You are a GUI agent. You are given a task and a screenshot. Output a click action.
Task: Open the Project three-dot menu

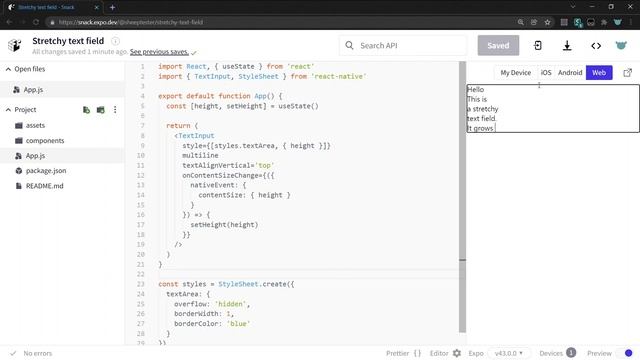click(x=115, y=110)
